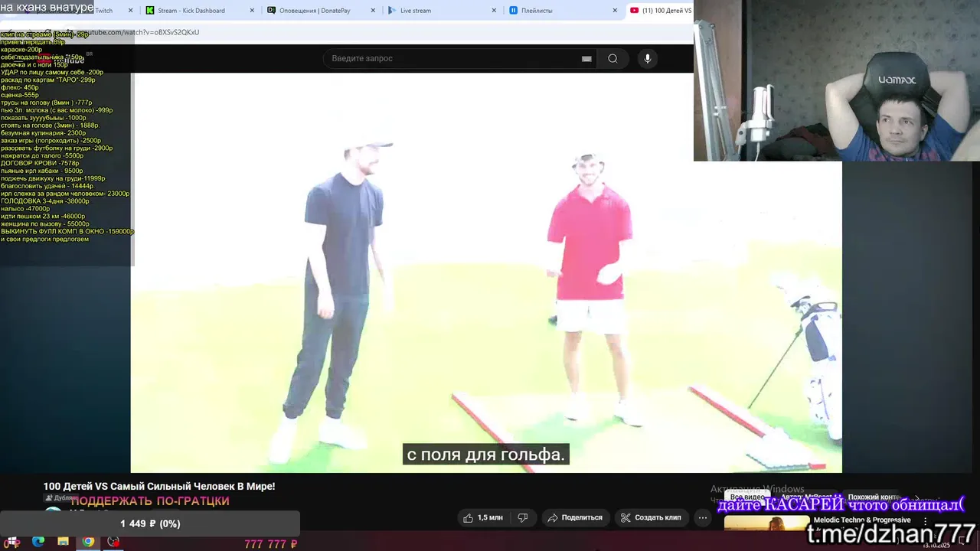Click the Поделиться share button
Viewport: 980px width, 551px height.
[575, 517]
